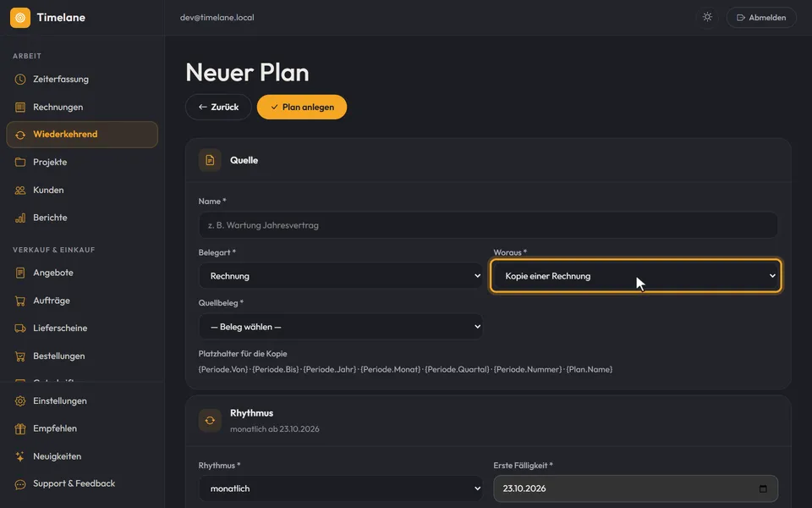Open the Rhythmus monatlich dropdown
Viewport: 812px width, 508px height.
(x=341, y=489)
